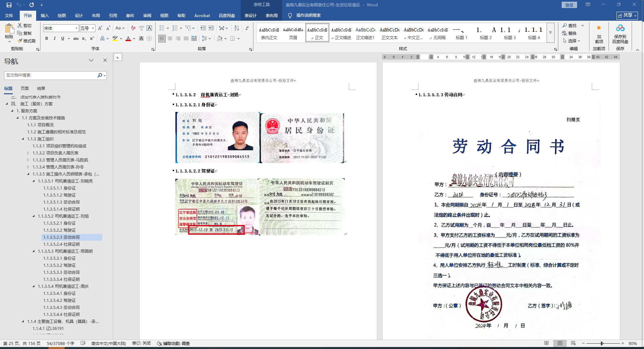Collapse 1.1.3.5.2 司机兼清运工-刘旭 node
The height and width of the screenshot is (349, 644).
(x=33, y=216)
